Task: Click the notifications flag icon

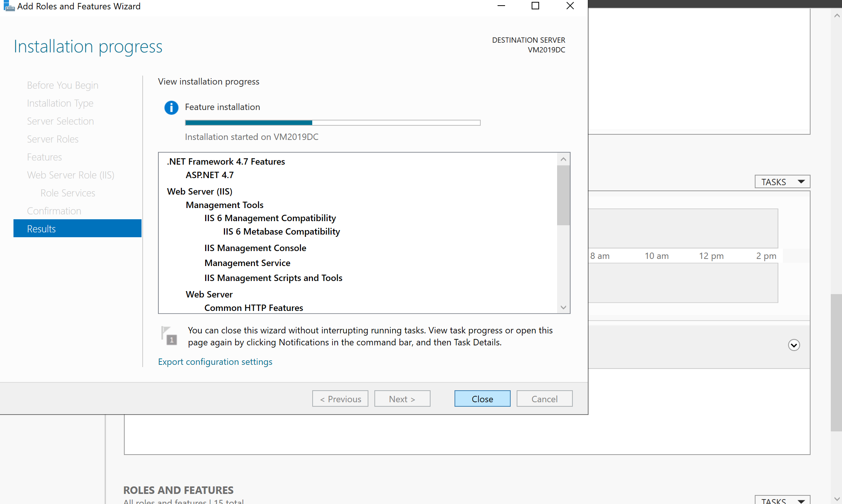Action: 169,336
